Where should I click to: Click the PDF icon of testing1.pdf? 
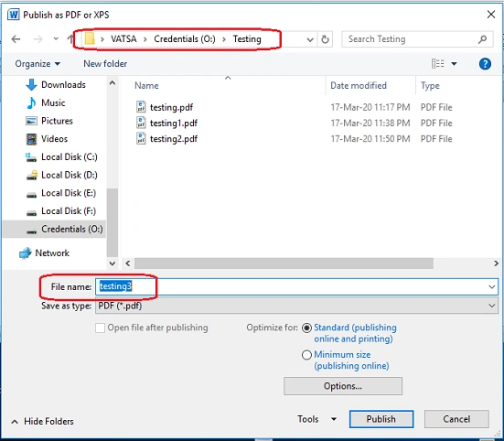click(141, 123)
